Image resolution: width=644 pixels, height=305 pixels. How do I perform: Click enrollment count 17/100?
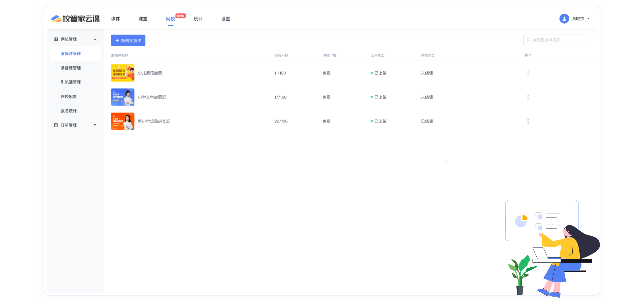(x=280, y=97)
